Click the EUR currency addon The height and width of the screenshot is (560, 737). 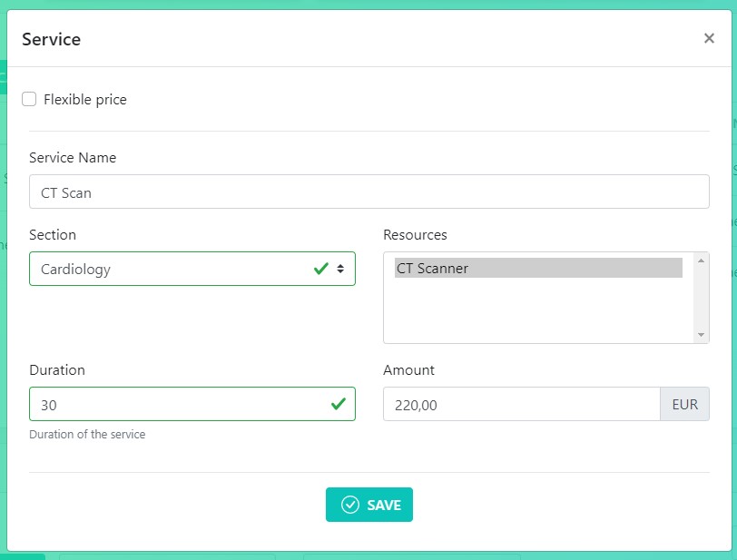point(684,405)
